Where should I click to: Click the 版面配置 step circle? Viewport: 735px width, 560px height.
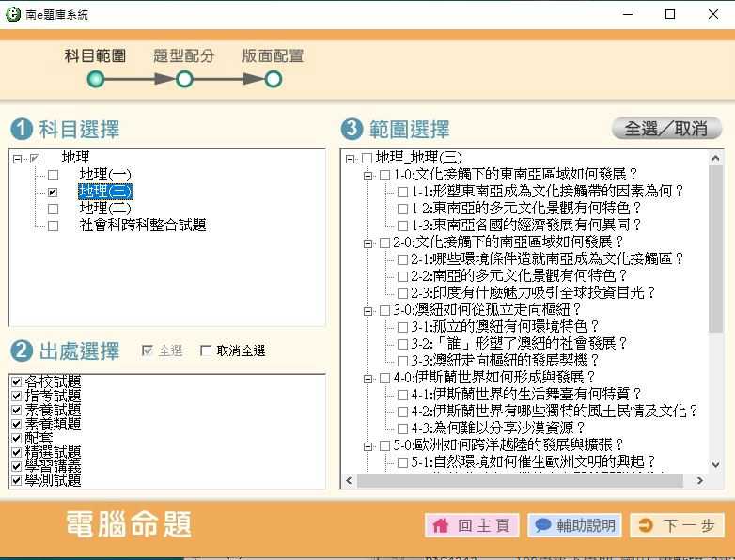273,79
